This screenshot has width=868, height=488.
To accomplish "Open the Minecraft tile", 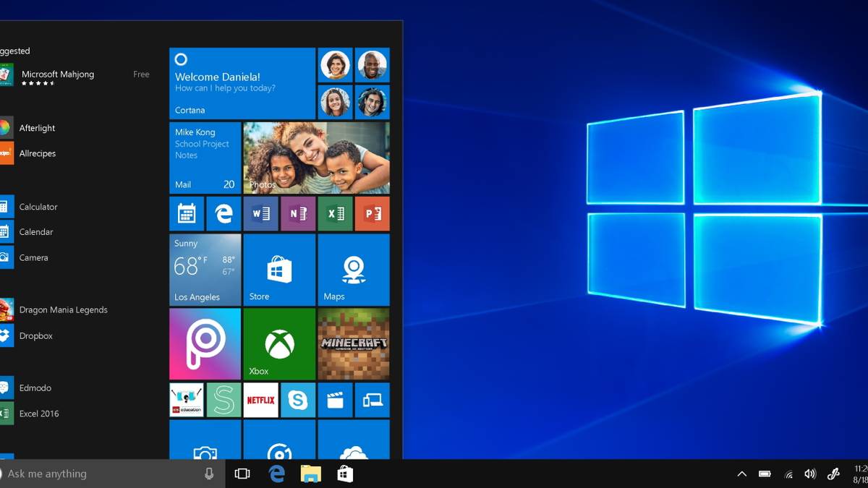I will [x=354, y=343].
